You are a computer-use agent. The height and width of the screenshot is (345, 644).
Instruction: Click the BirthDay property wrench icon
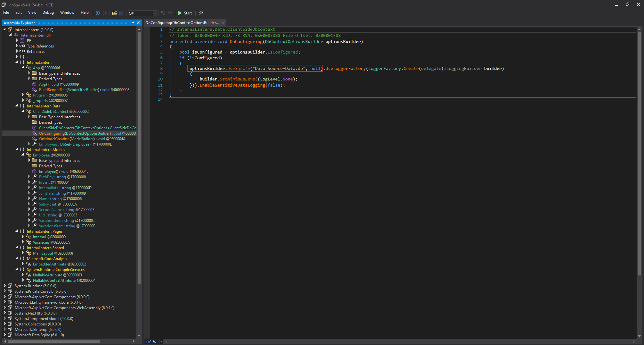tap(34, 177)
